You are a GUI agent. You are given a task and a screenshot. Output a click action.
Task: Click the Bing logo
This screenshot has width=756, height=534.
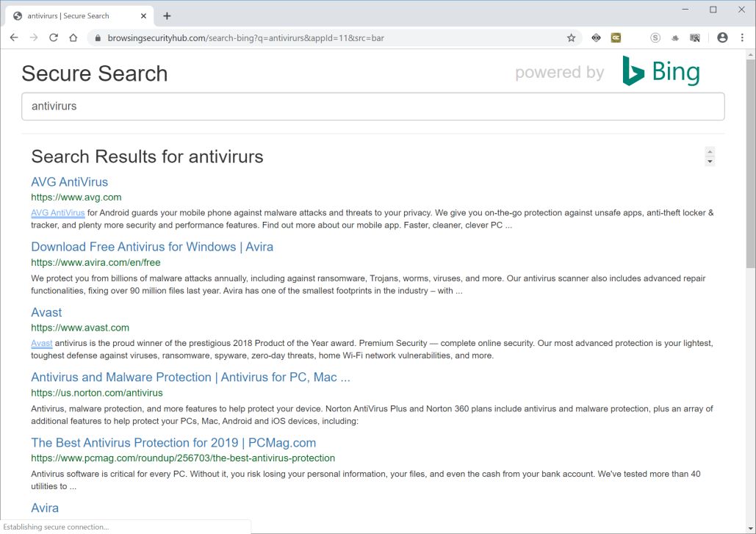(x=661, y=71)
